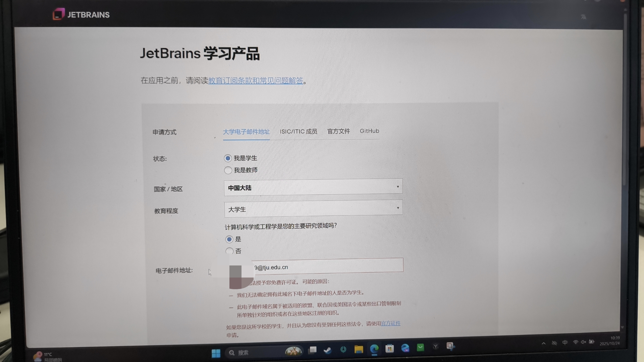Viewport: 644px width, 362px height.
Task: Show hidden icons in system tray
Action: (544, 343)
